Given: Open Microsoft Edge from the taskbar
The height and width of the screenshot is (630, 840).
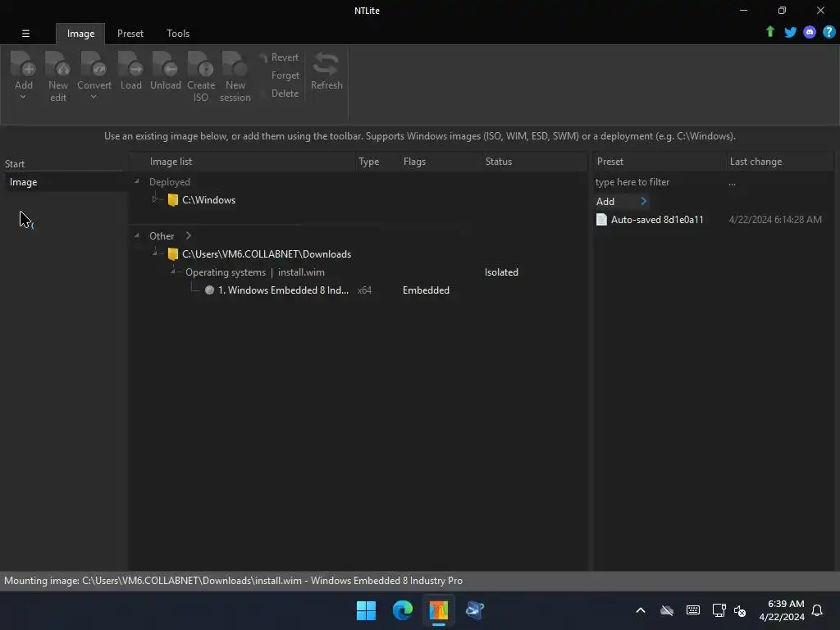Looking at the screenshot, I should coord(402,610).
